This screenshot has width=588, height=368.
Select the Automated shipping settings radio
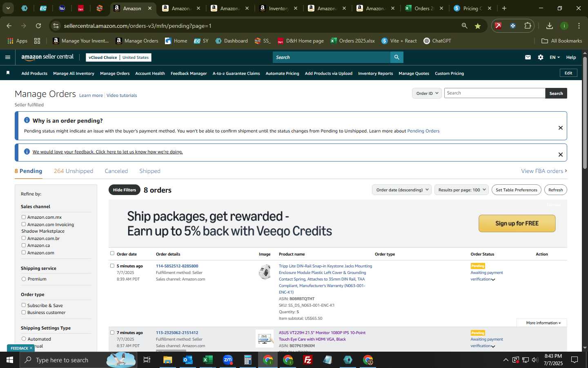24,339
